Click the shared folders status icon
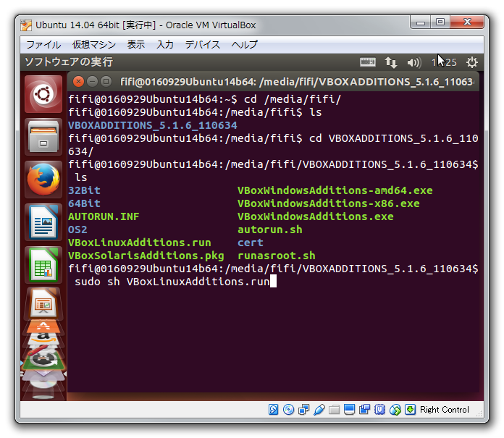 coord(335,410)
